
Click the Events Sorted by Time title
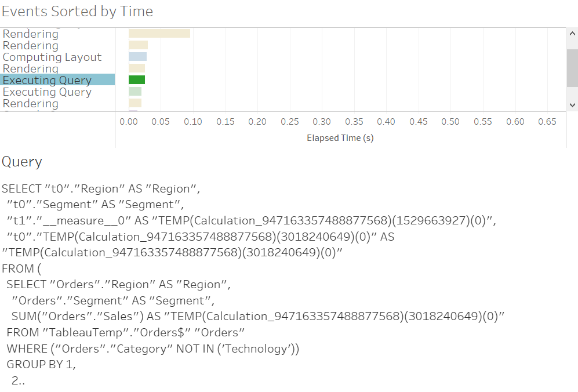[x=77, y=11]
